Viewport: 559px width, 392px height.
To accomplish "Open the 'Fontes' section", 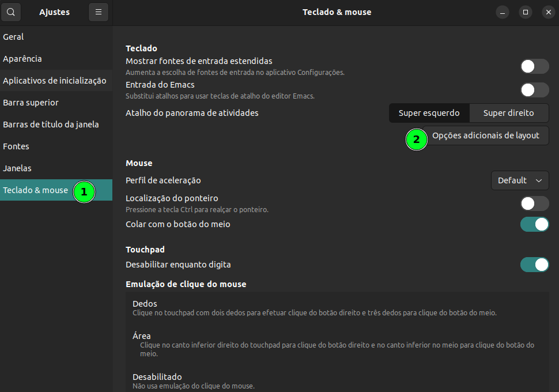I will [16, 146].
